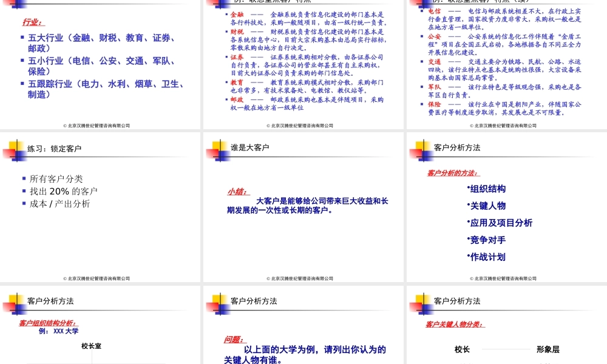Open the slide thumbnail titled 谁是大客户
The width and height of the screenshot is (607, 364).
coord(303,207)
